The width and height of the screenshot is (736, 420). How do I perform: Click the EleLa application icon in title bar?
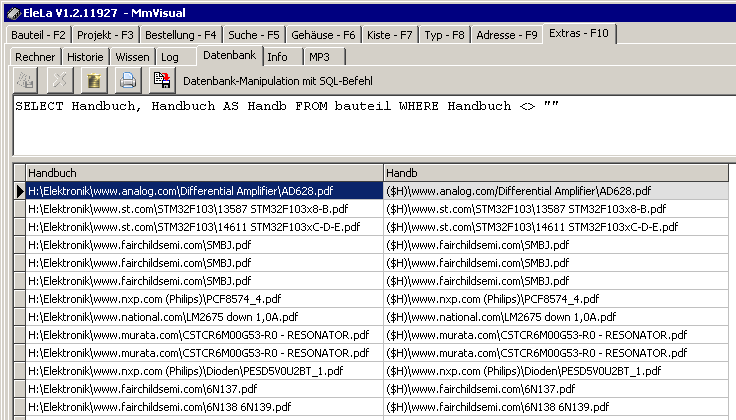[14, 13]
